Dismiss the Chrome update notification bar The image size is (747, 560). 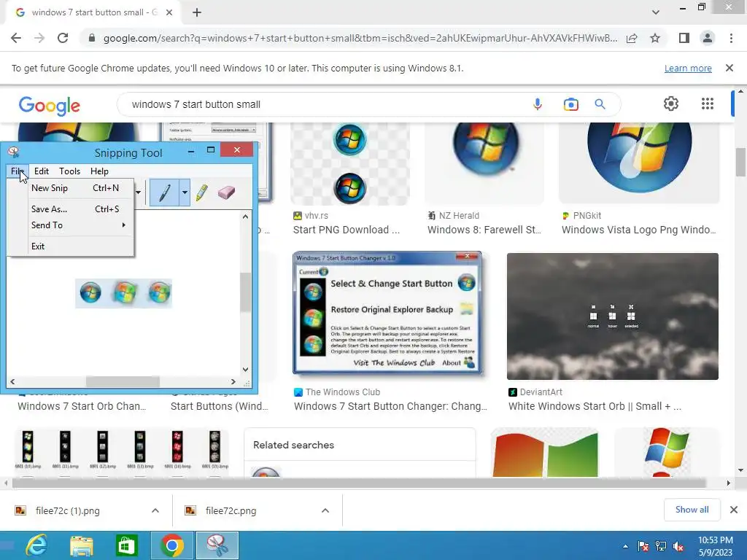point(729,68)
